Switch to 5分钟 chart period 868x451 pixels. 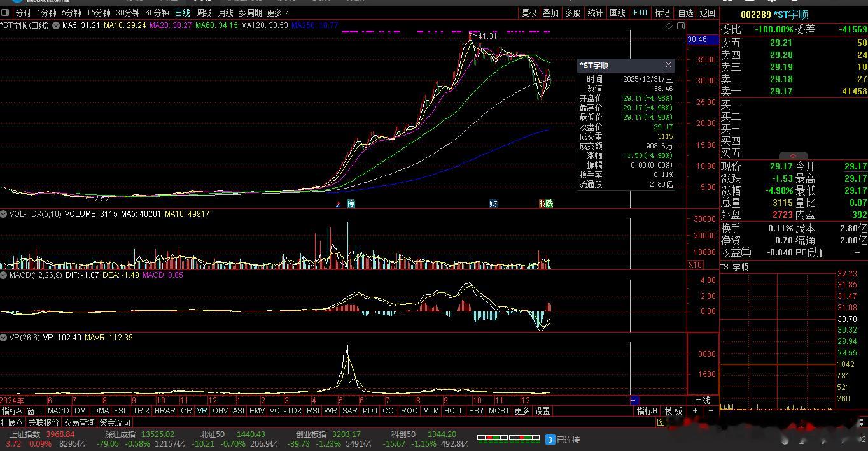click(71, 13)
